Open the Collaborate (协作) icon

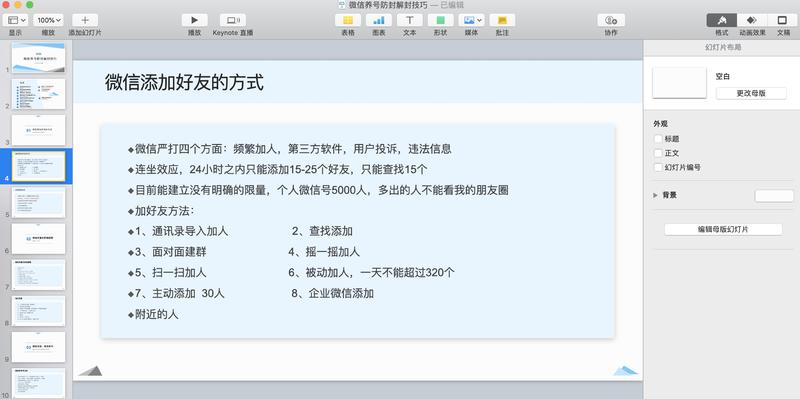[x=611, y=20]
